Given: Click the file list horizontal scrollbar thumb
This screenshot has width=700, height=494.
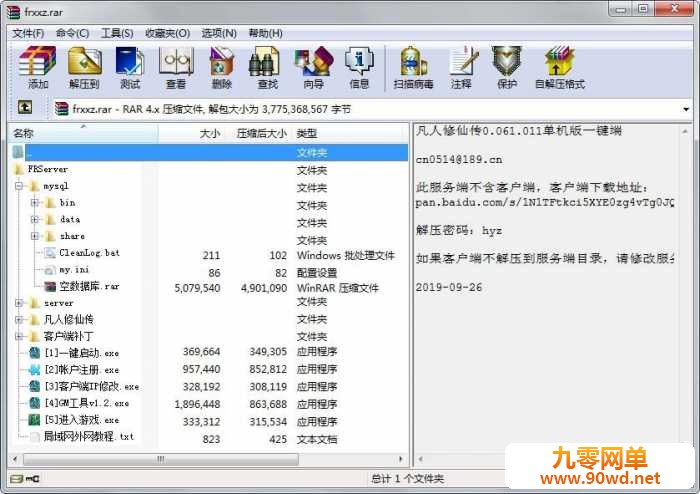Looking at the screenshot, I should pos(161,459).
